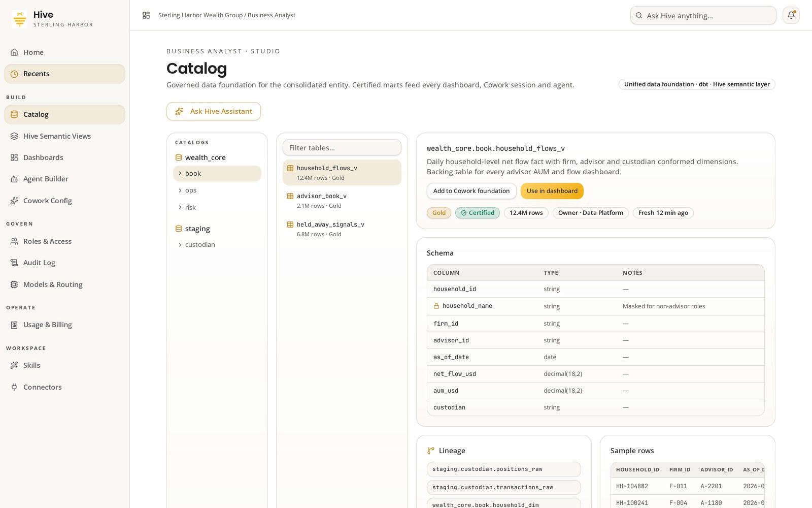Click the wealth_core catalog database icon

(179, 157)
